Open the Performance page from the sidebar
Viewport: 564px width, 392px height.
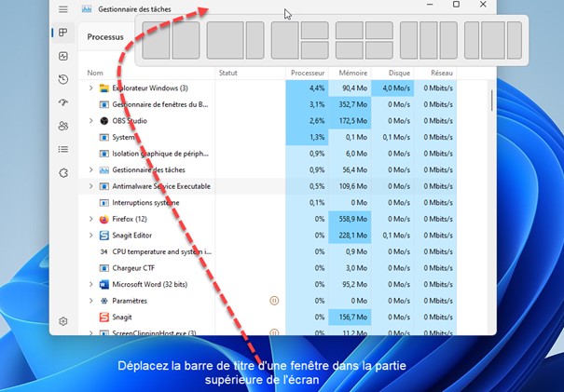point(63,56)
